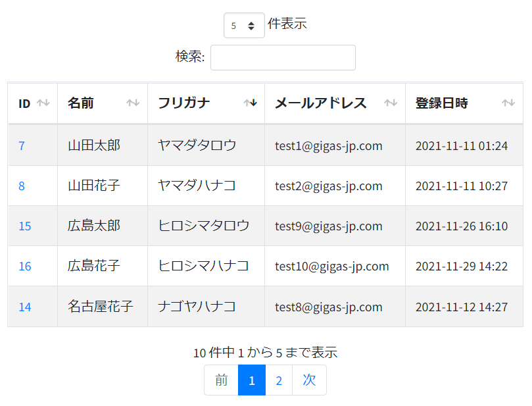532x406 pixels.
Task: Open the 5 件表示 page-size dropdown
Action: pos(244,26)
